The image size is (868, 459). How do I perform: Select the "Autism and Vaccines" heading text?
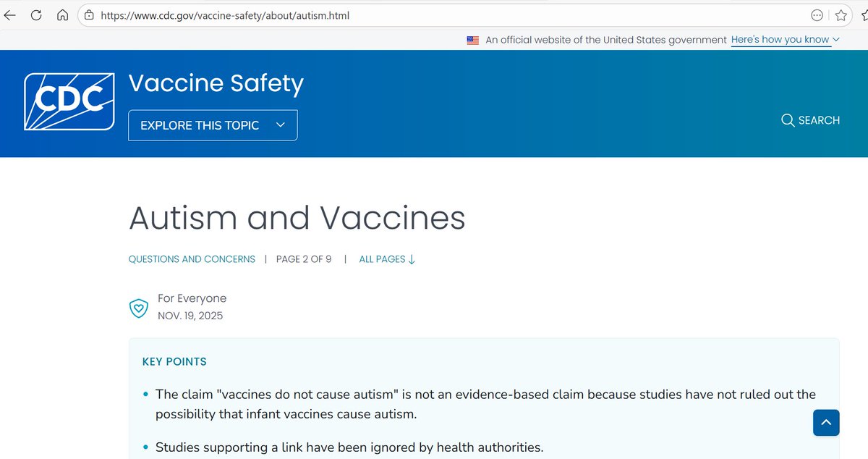coord(297,218)
